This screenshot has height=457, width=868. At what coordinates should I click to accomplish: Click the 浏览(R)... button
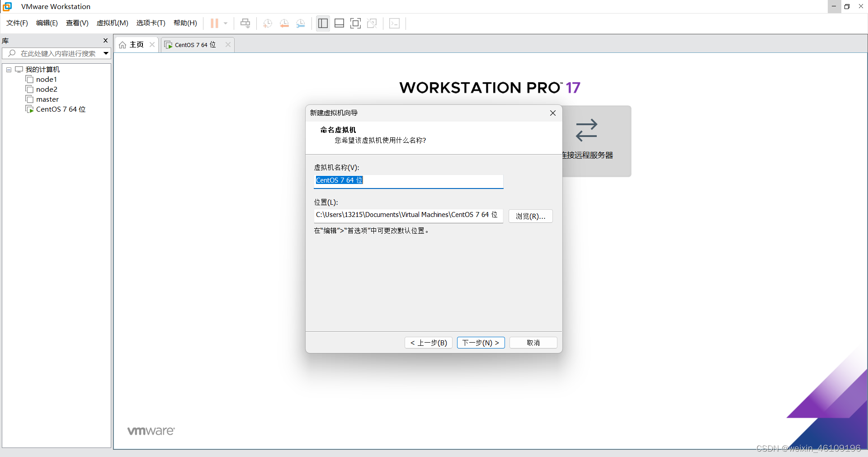click(x=531, y=216)
